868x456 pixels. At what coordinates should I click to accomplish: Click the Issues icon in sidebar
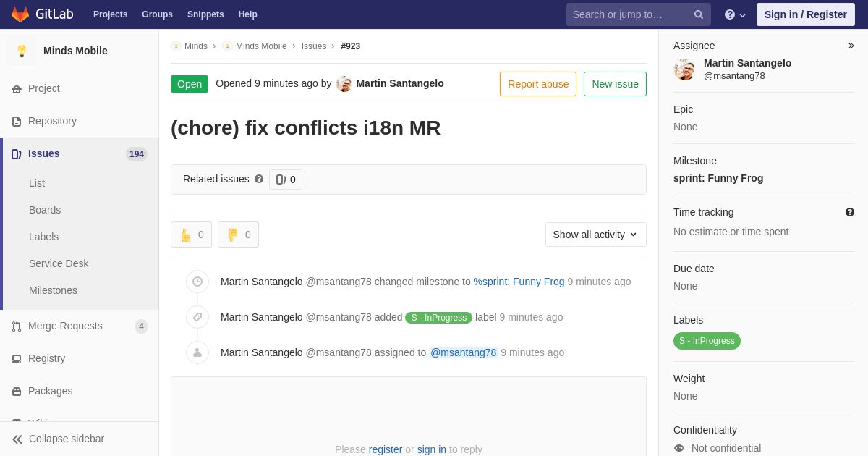tap(17, 154)
